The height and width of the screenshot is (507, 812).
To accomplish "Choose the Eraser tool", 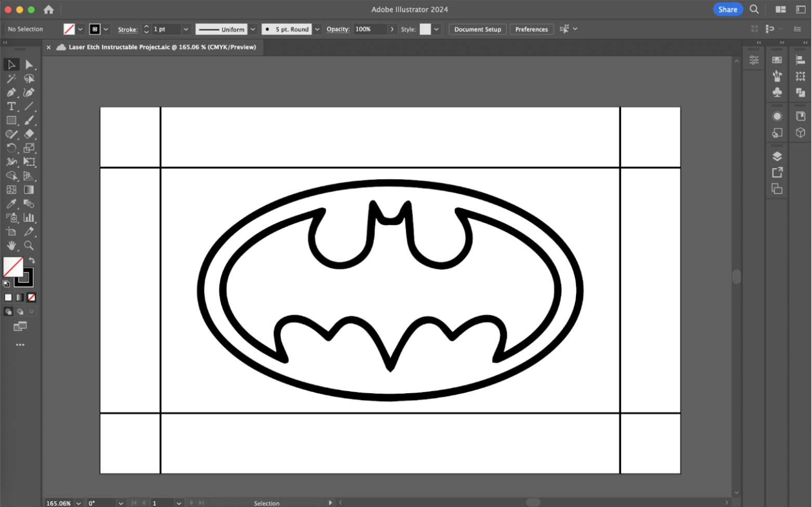I will click(29, 134).
